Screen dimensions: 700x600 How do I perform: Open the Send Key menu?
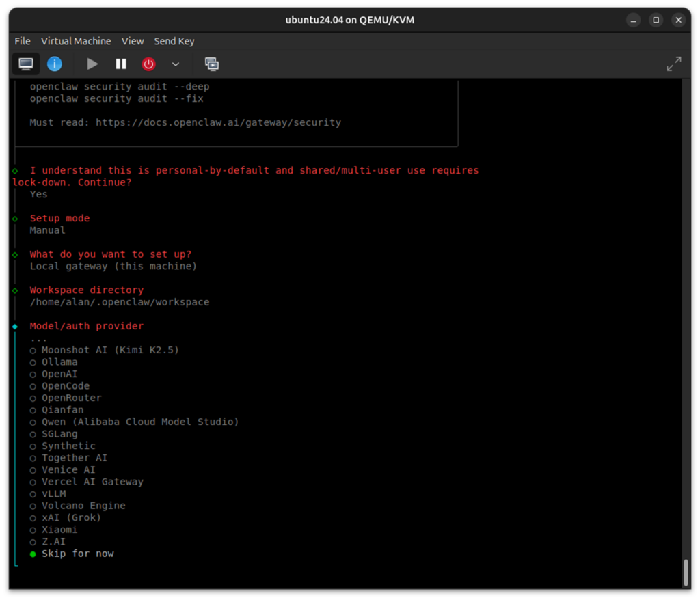coord(174,41)
